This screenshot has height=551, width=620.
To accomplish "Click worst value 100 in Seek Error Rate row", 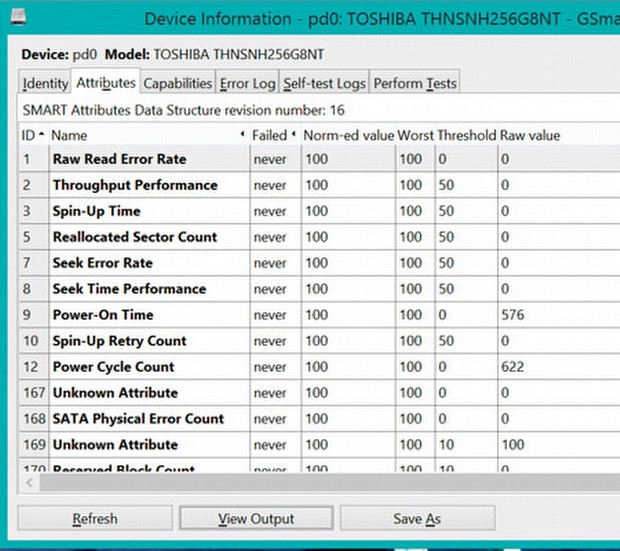I will (411, 263).
